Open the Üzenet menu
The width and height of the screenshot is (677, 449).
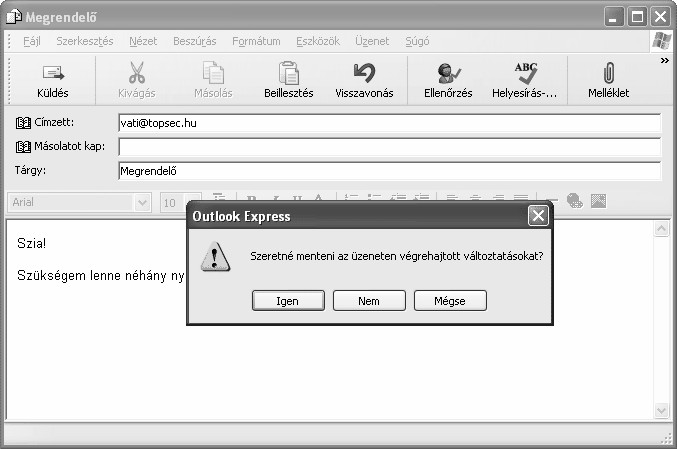[x=372, y=41]
